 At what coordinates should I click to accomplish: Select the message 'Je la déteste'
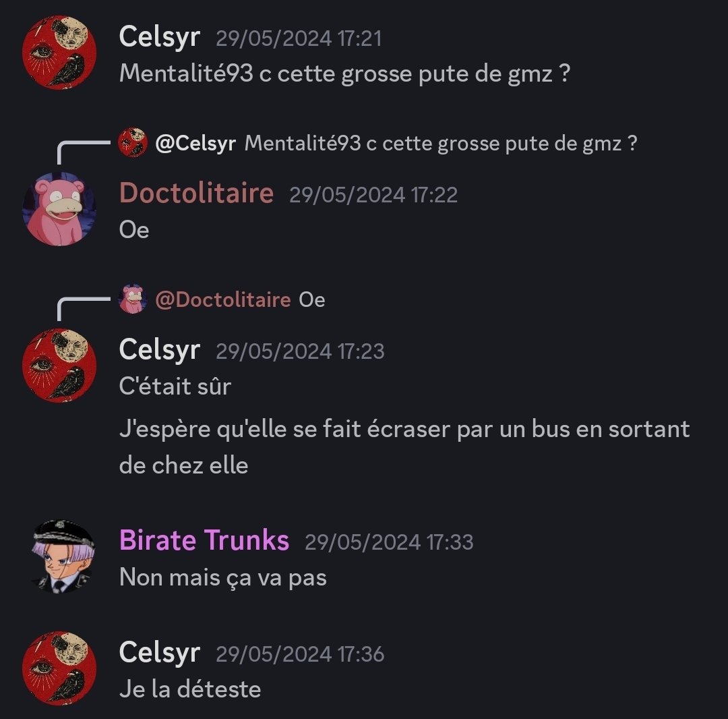190,689
